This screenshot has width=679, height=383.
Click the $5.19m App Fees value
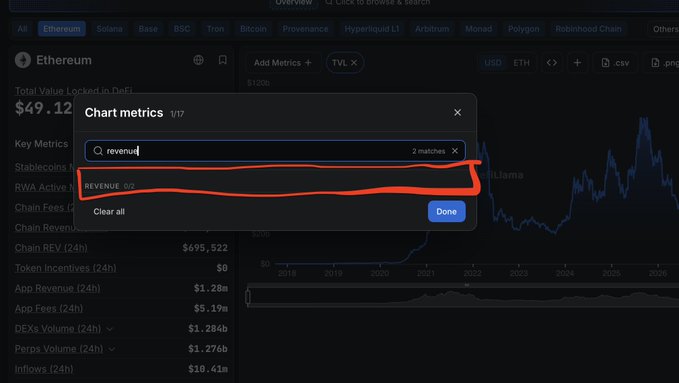pyautogui.click(x=211, y=309)
